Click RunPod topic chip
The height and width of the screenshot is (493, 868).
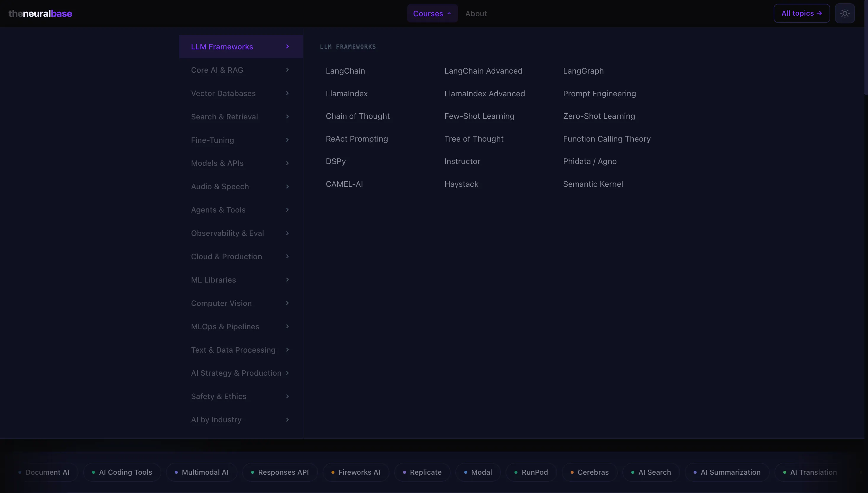tap(531, 472)
